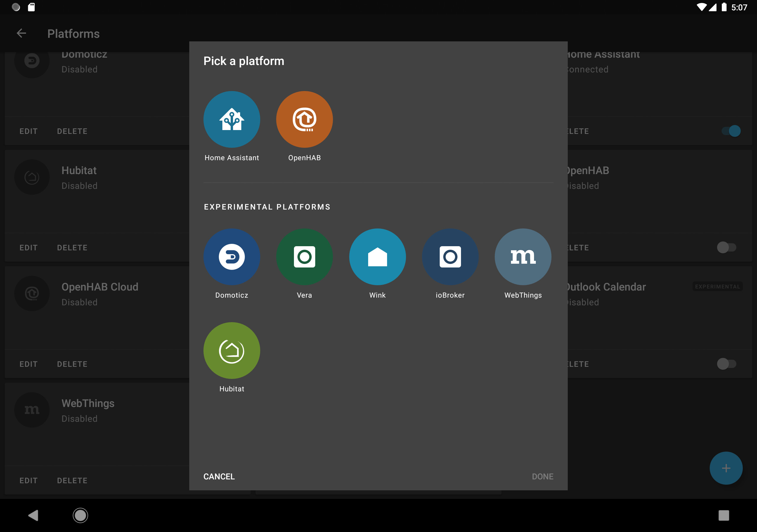Enable the OpenHAB platform toggle
This screenshot has width=757, height=532.
pos(726,248)
